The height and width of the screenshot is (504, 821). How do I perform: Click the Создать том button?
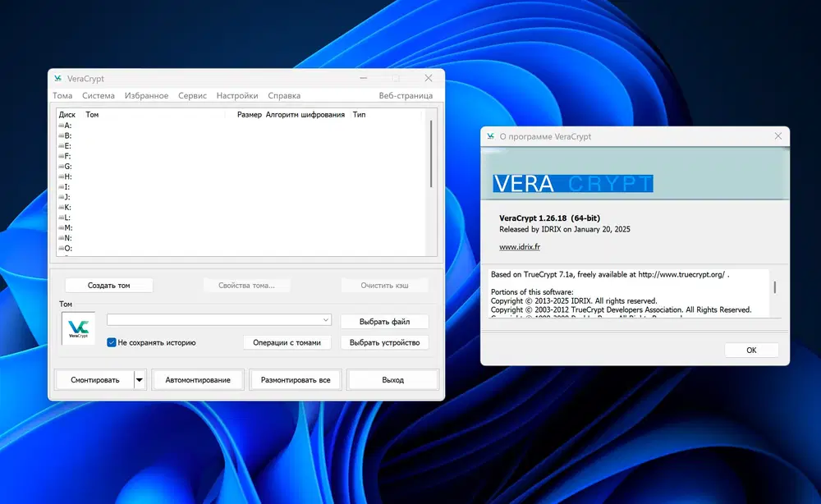pos(109,285)
